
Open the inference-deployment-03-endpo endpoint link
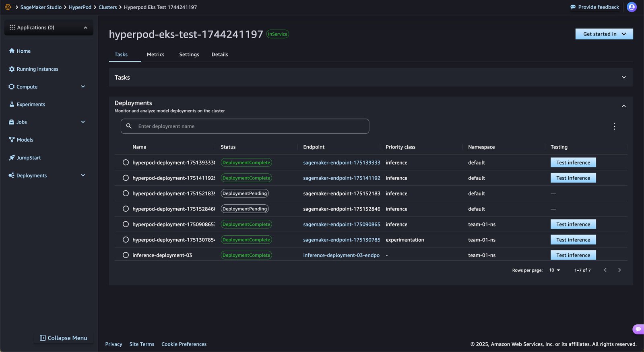(x=341, y=255)
